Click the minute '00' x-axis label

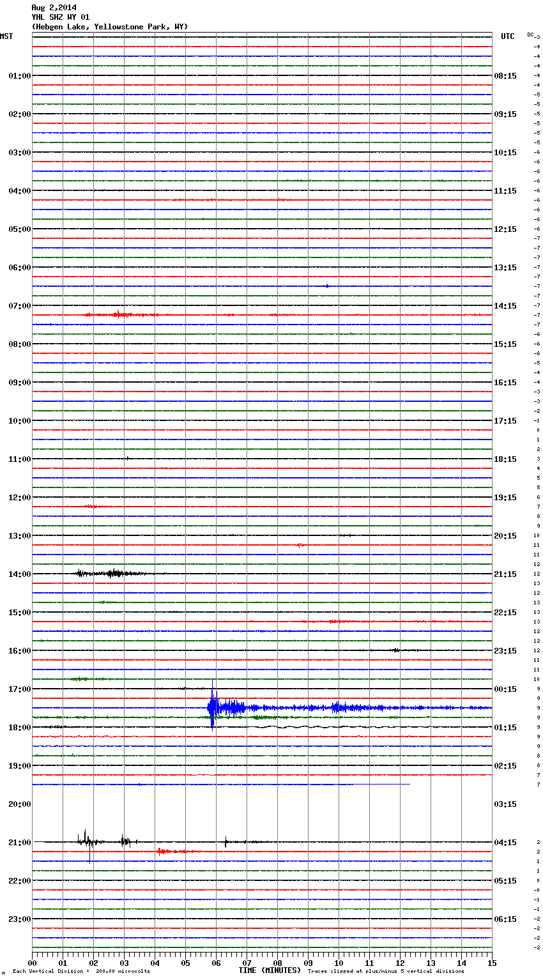pos(32,963)
